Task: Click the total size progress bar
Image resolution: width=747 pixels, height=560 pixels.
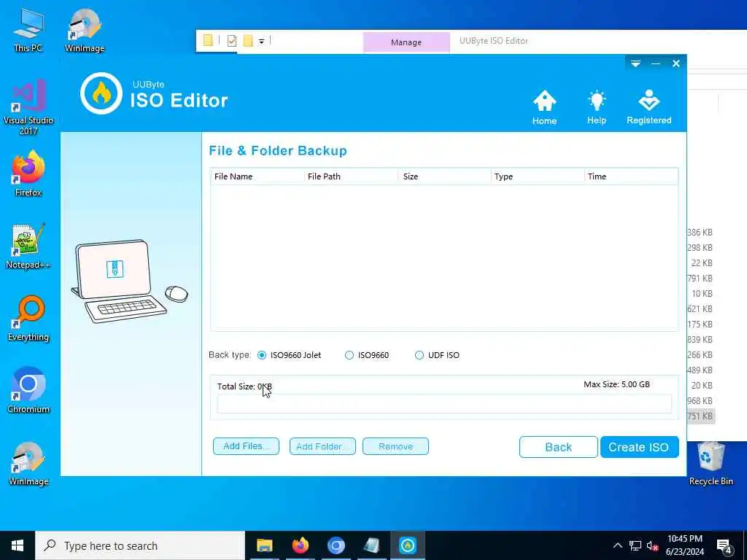Action: (444, 404)
